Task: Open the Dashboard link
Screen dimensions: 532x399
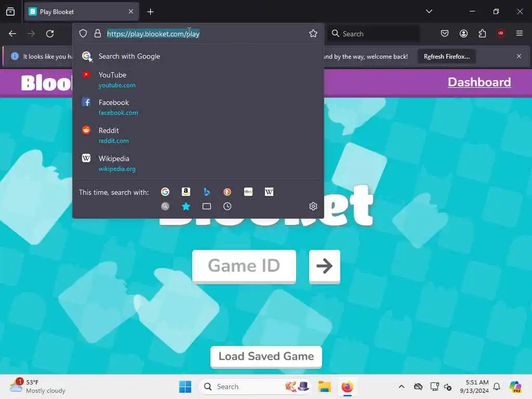Action: [479, 82]
